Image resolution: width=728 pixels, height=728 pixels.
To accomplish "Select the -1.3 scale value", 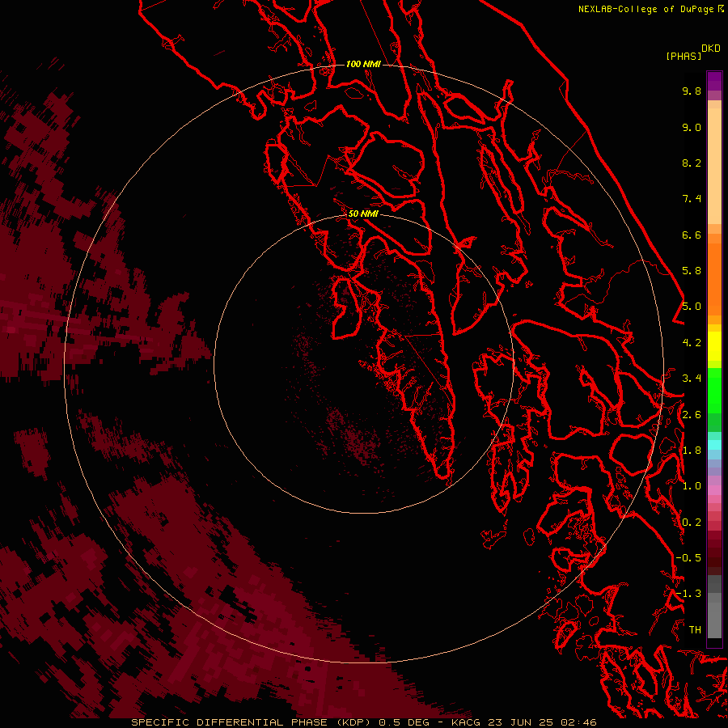I will (x=688, y=594).
